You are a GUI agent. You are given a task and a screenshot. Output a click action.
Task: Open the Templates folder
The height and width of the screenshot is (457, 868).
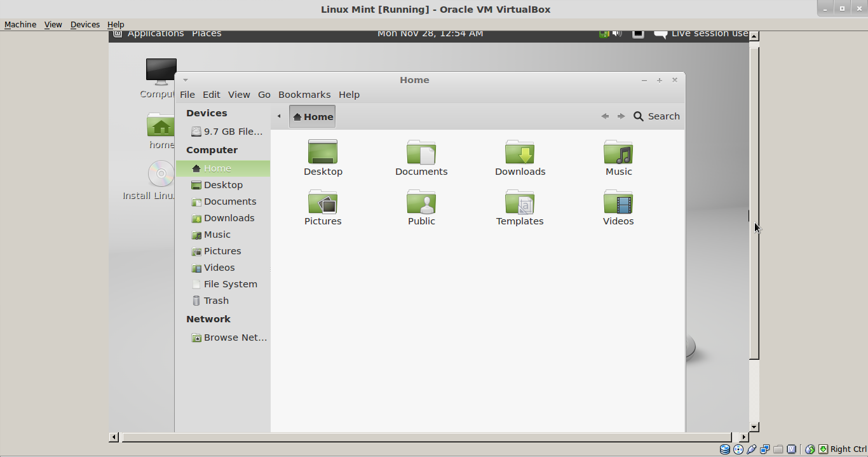520,208
